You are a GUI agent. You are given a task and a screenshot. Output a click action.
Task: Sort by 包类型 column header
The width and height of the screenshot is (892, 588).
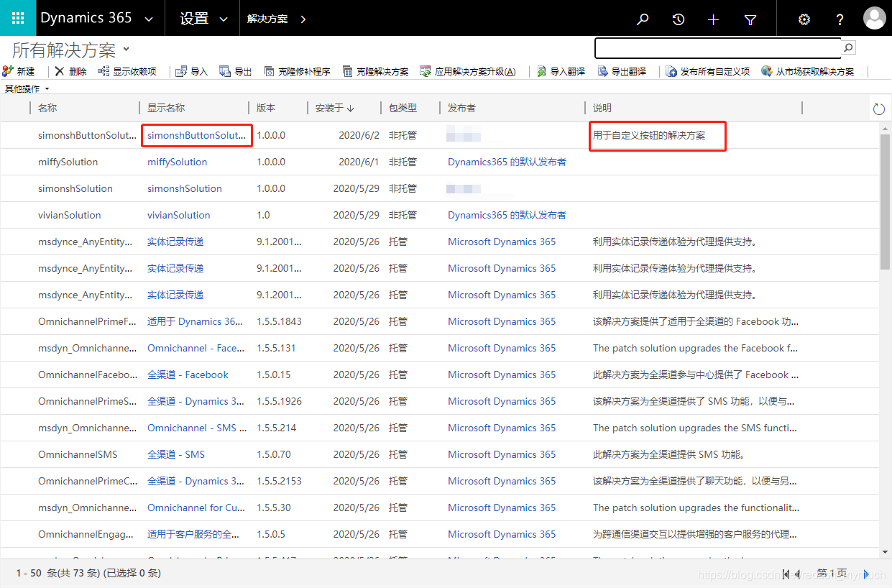(x=403, y=108)
